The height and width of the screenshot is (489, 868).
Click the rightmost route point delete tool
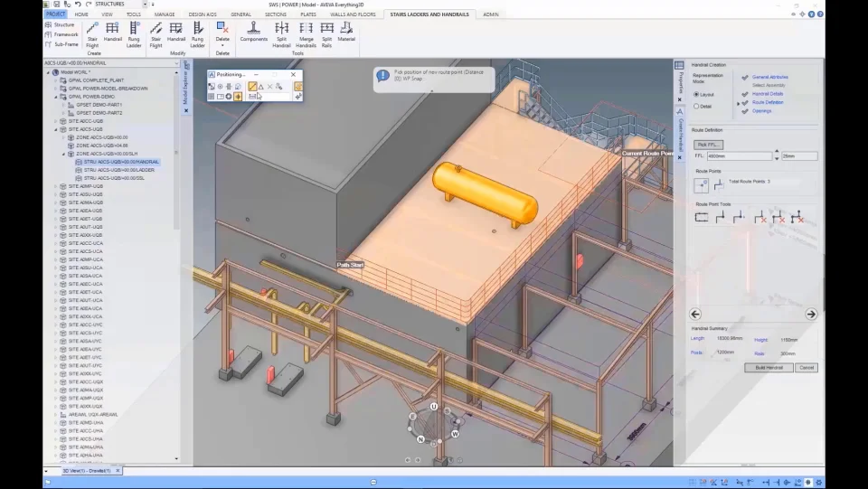(x=797, y=218)
